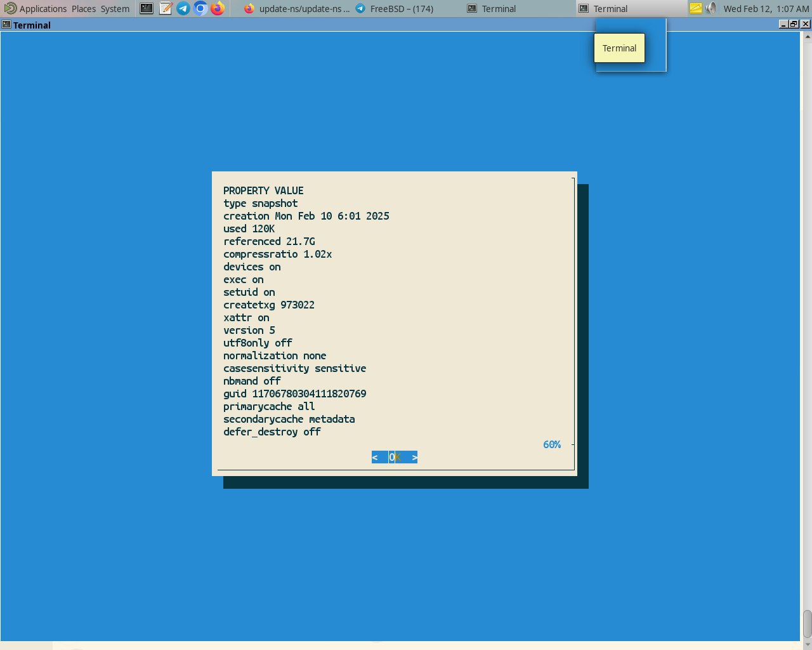Open the clock showing Wed Feb 12
Image resolution: width=812 pixels, height=650 pixels.
pos(766,9)
